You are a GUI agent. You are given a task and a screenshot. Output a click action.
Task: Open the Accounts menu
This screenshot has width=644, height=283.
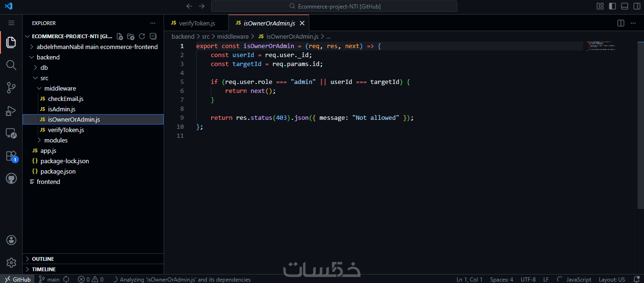11,240
